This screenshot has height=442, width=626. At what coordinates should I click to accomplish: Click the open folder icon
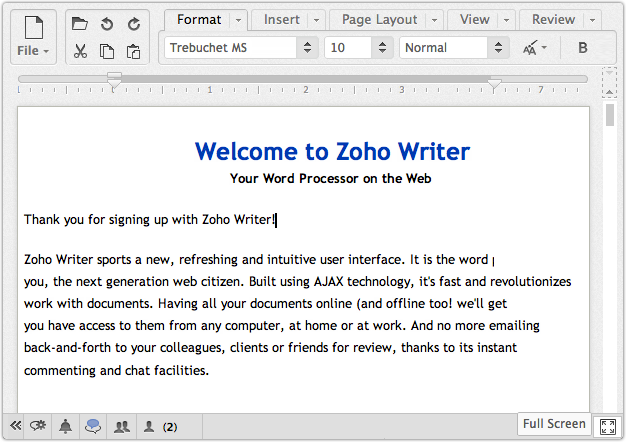point(80,24)
